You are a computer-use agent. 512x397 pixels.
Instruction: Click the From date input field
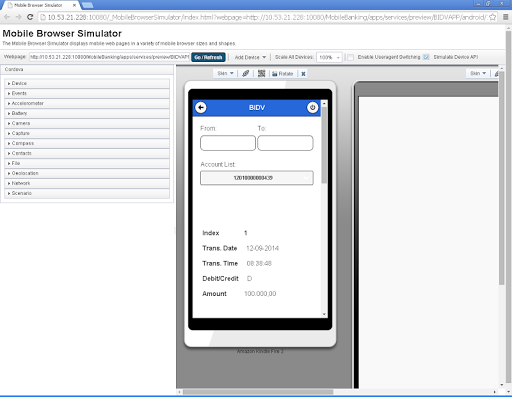pyautogui.click(x=228, y=143)
